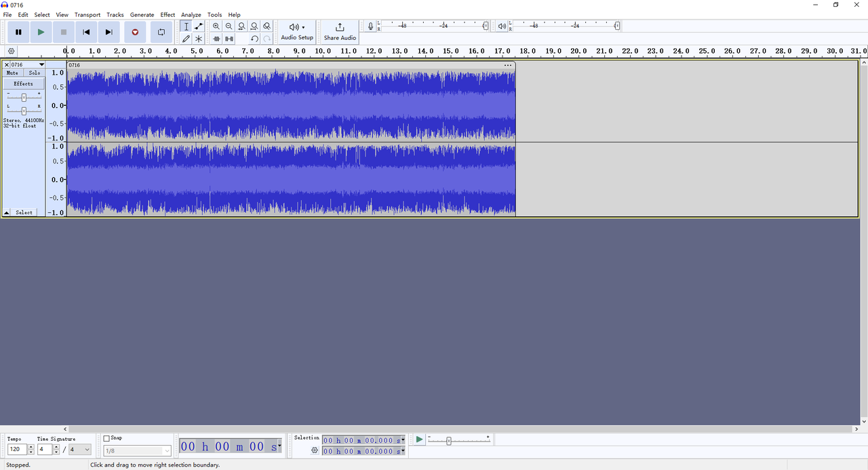Open the Analyze menu
868x470 pixels.
[x=191, y=14]
